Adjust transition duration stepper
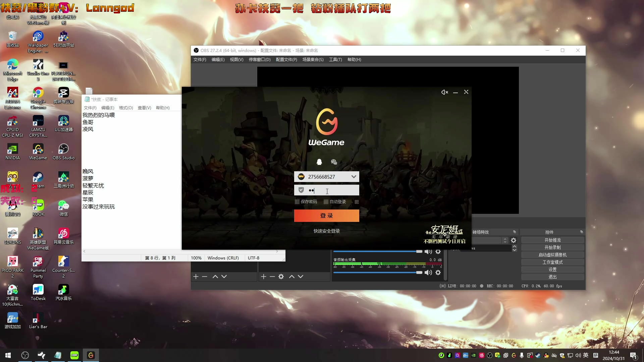This screenshot has width=644, height=362. coord(514,248)
